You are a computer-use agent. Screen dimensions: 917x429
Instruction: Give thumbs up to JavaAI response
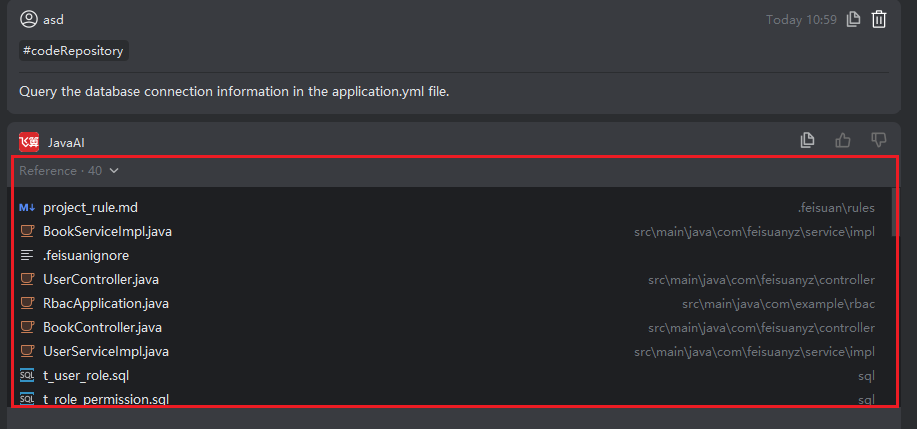point(843,141)
